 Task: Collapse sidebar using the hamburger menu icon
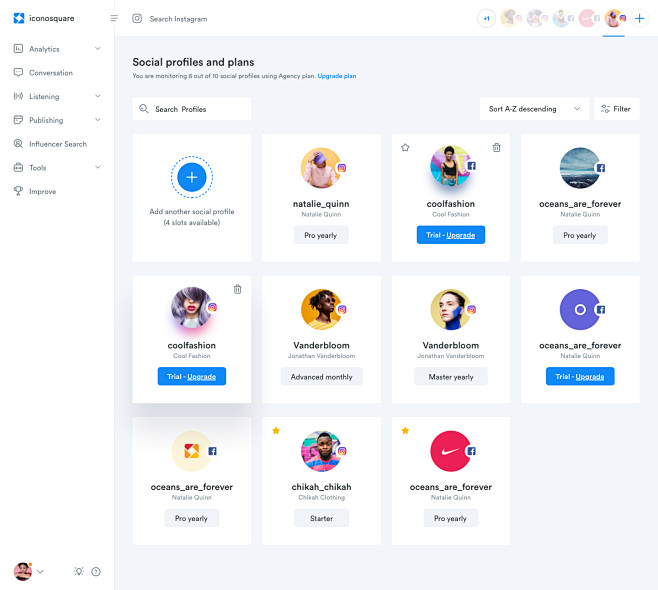(114, 18)
